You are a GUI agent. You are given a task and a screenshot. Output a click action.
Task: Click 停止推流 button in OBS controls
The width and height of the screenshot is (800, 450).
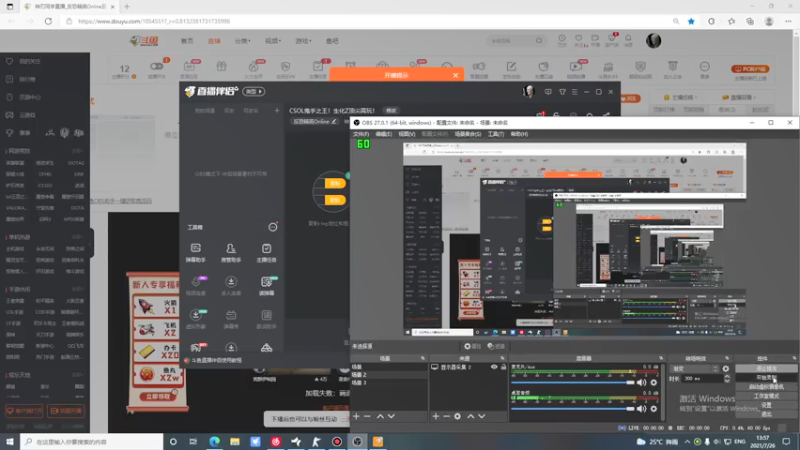click(766, 368)
